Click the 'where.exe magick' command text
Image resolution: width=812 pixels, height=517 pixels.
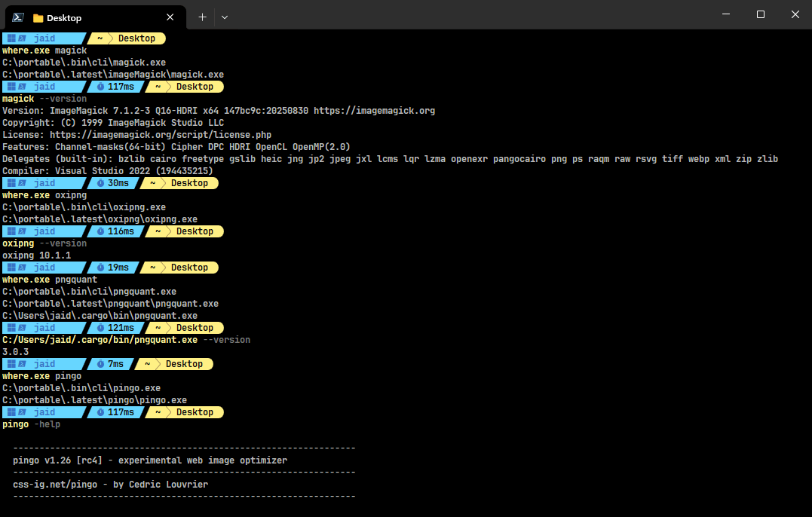click(x=44, y=50)
